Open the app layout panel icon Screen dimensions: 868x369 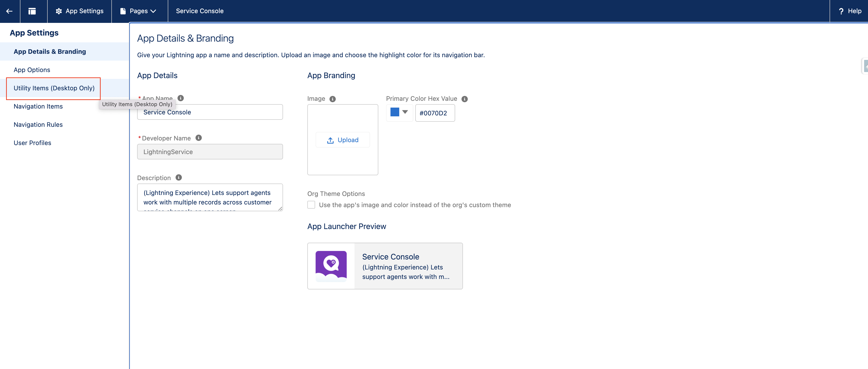coord(32,11)
